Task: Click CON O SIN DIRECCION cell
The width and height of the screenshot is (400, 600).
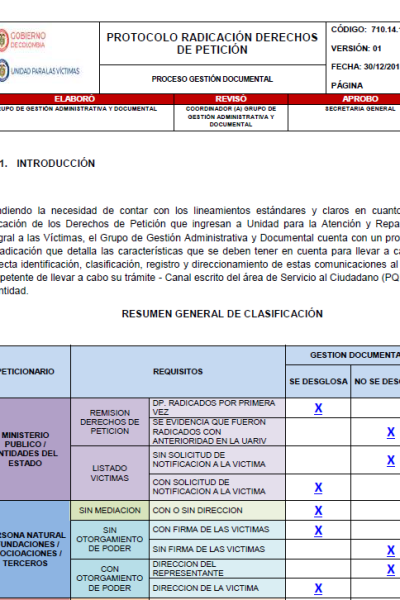Action: (x=217, y=510)
